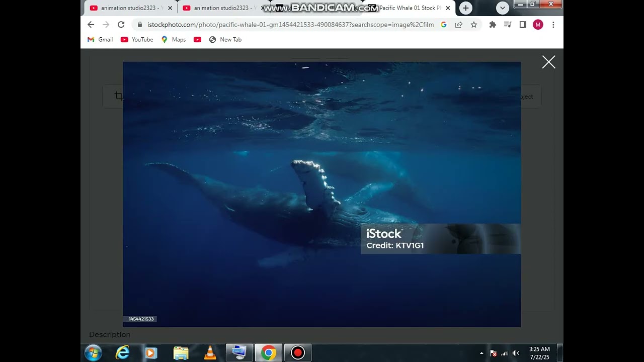The width and height of the screenshot is (644, 362).
Task: Click the istockphoto.com address bar
Action: coord(290,24)
